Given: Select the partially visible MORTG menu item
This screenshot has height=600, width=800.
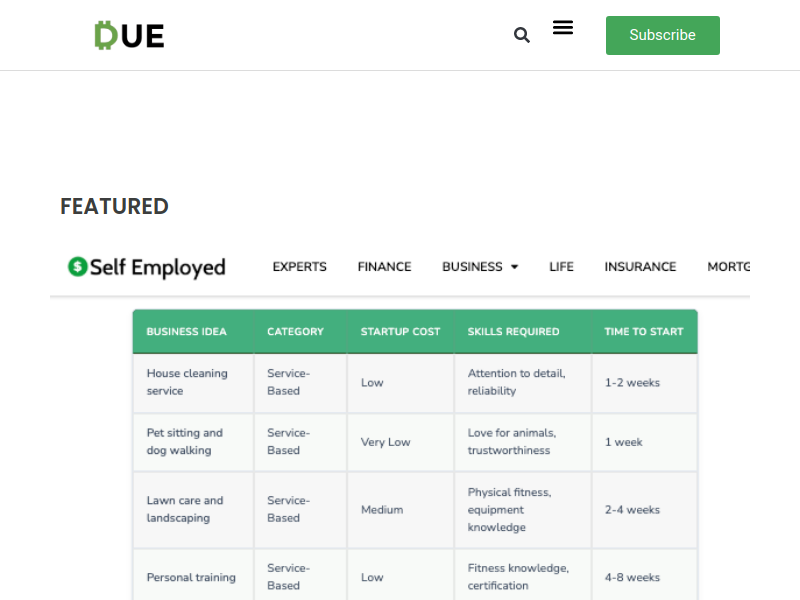Looking at the screenshot, I should (x=729, y=267).
